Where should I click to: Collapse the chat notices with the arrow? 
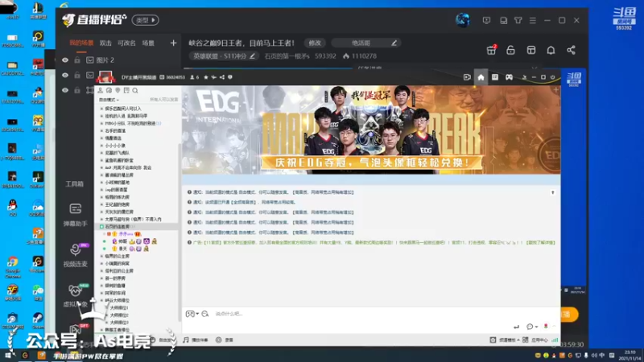click(x=553, y=192)
